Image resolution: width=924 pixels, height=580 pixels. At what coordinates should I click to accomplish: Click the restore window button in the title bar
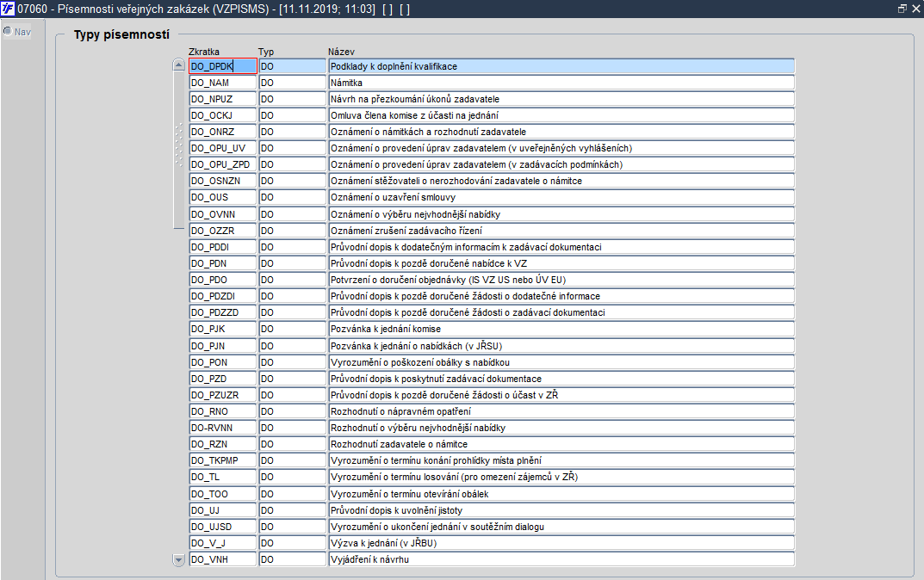(x=902, y=9)
